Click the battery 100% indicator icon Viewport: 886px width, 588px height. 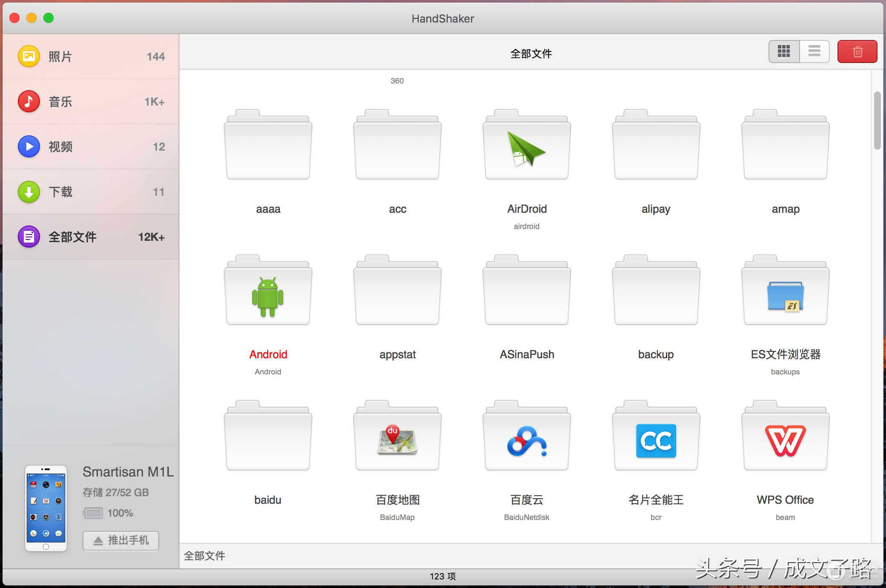(x=93, y=513)
